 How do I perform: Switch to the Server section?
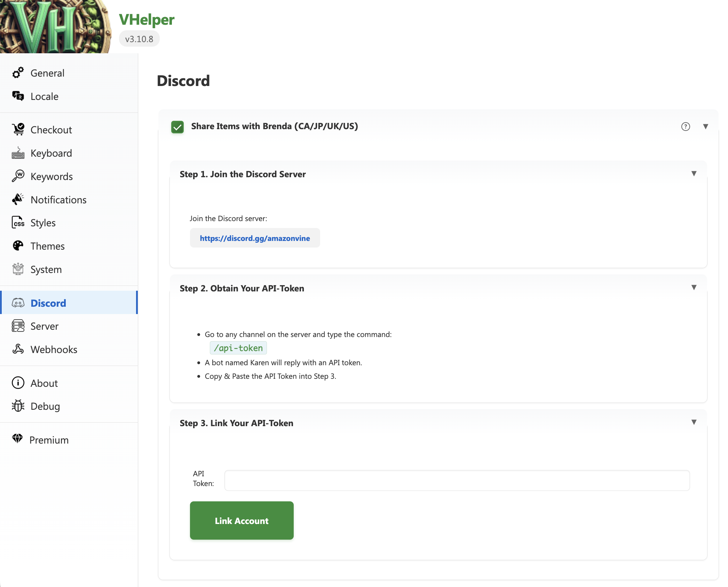tap(44, 326)
